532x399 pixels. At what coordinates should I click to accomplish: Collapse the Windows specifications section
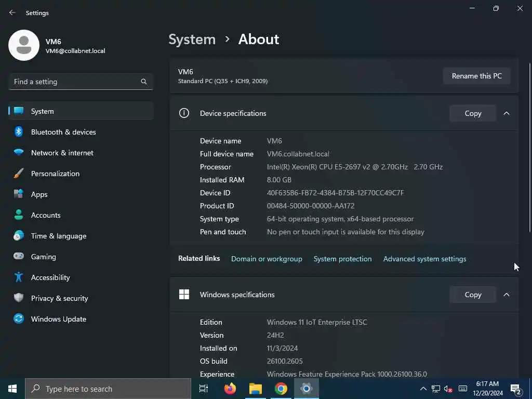506,295
